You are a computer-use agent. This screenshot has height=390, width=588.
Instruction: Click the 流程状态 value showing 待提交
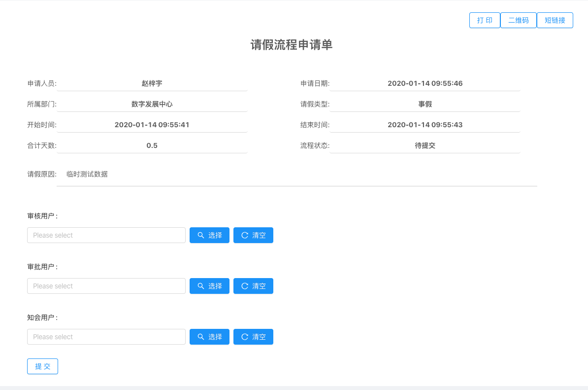point(425,145)
